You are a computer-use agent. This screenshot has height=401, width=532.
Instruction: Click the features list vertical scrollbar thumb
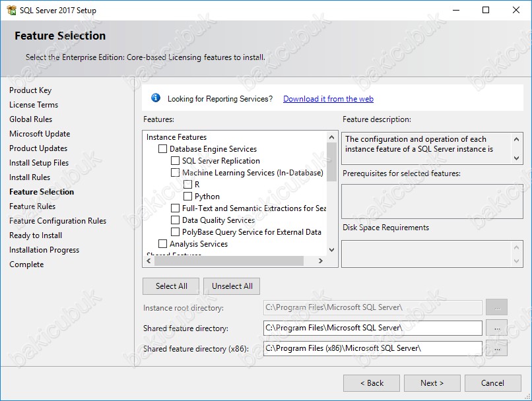[x=332, y=162]
